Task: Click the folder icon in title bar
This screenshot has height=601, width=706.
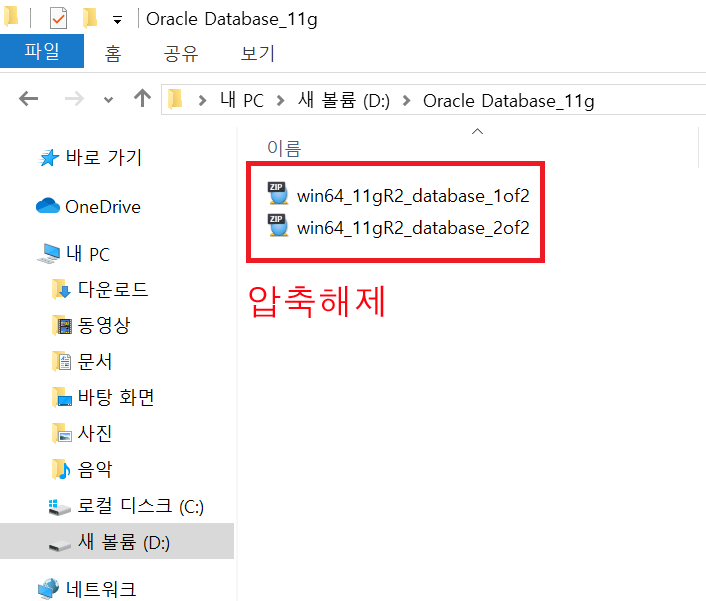Action: [x=10, y=17]
